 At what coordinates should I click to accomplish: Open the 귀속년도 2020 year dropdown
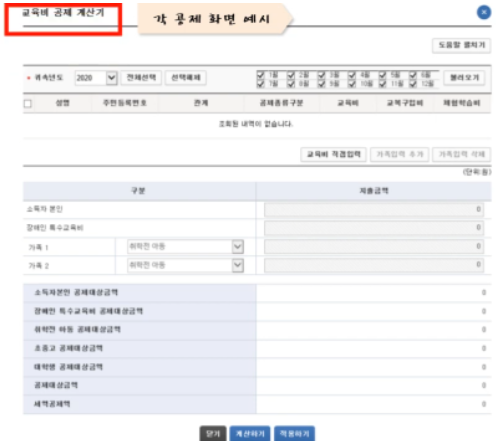click(x=96, y=78)
